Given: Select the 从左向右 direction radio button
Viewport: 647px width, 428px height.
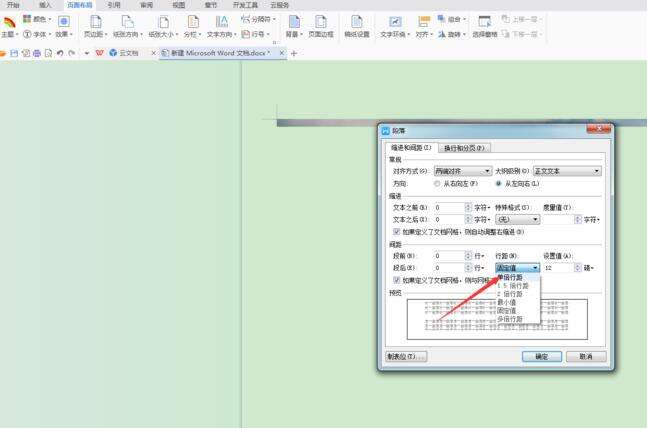Looking at the screenshot, I should (x=499, y=184).
